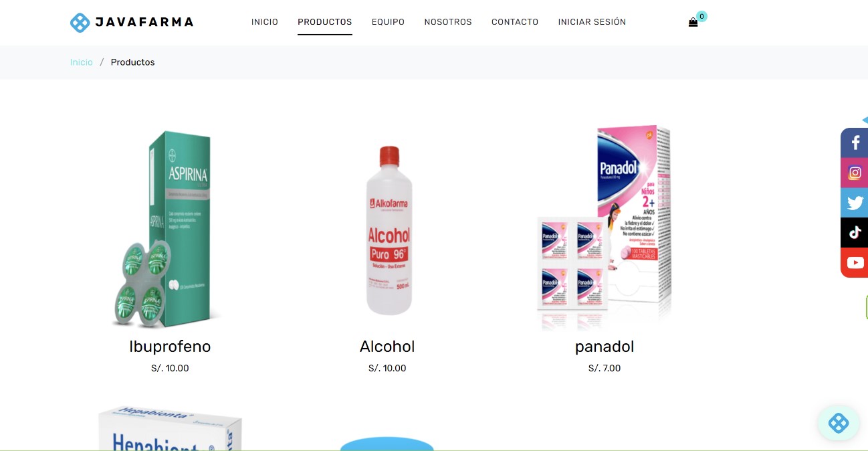This screenshot has height=451, width=868.
Task: Select the Alcohol bottle product image
Action: tap(387, 230)
